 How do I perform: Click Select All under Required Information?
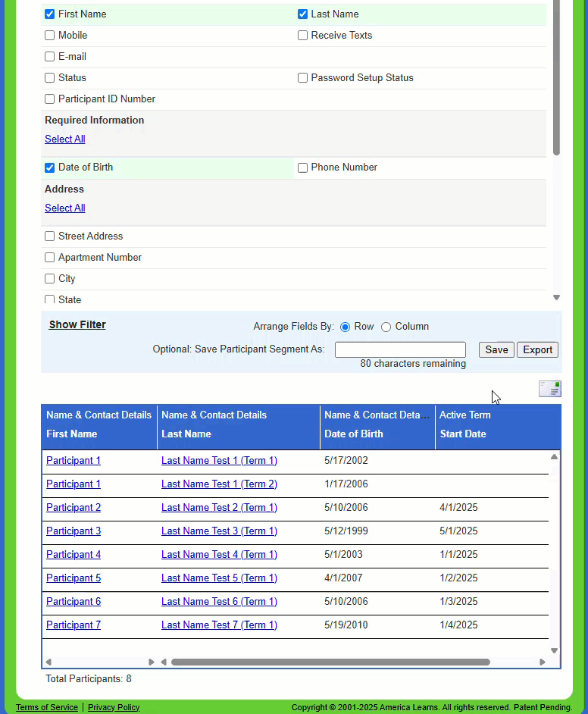point(65,139)
